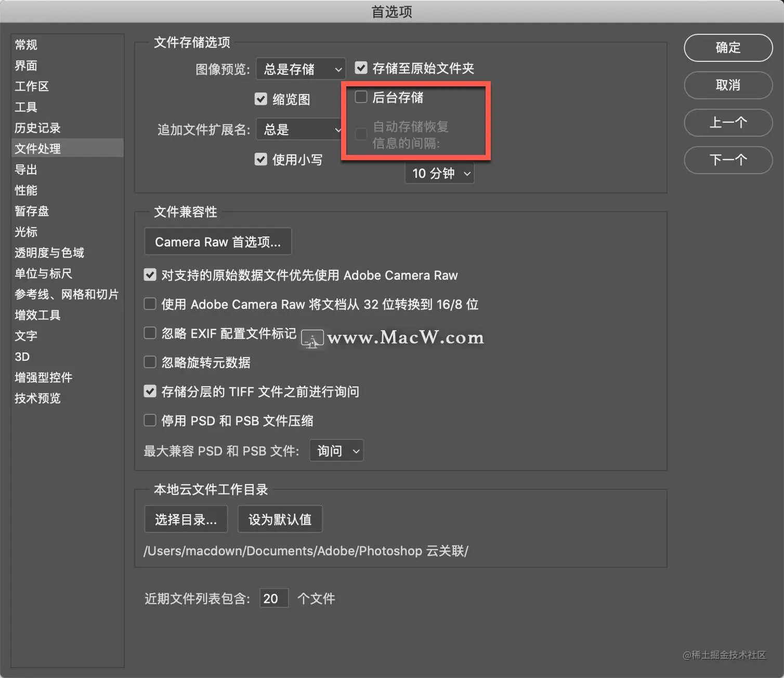Go to next page with 下一个
Viewport: 784px width, 678px height.
[728, 160]
